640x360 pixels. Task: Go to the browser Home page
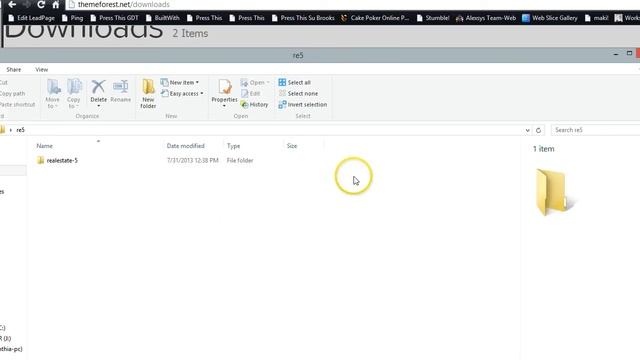(x=56, y=4)
